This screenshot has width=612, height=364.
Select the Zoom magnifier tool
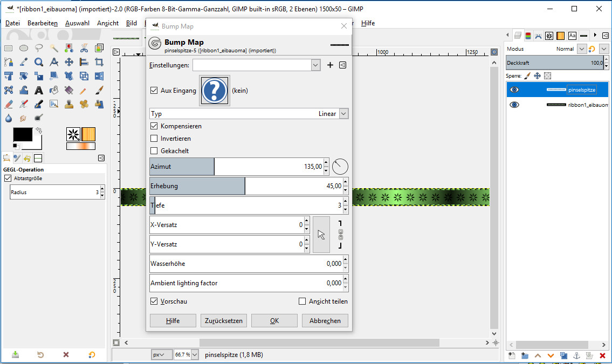click(39, 62)
